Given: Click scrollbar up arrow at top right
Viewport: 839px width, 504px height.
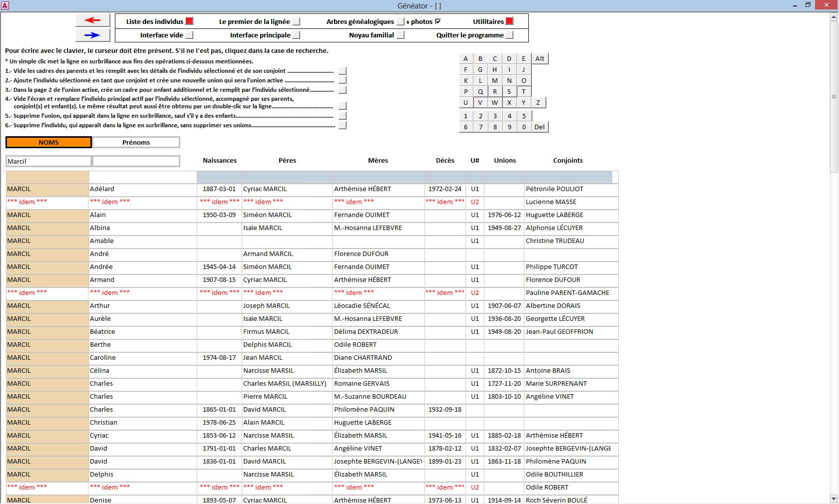Looking at the screenshot, I should pos(834,17).
